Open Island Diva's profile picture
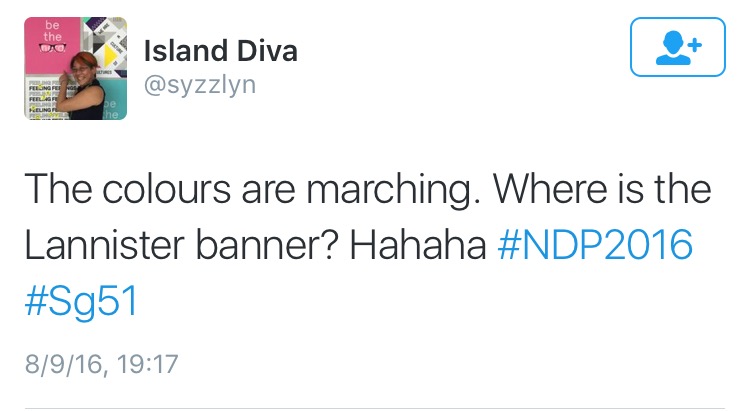The width and height of the screenshot is (750, 411). pyautogui.click(x=75, y=68)
